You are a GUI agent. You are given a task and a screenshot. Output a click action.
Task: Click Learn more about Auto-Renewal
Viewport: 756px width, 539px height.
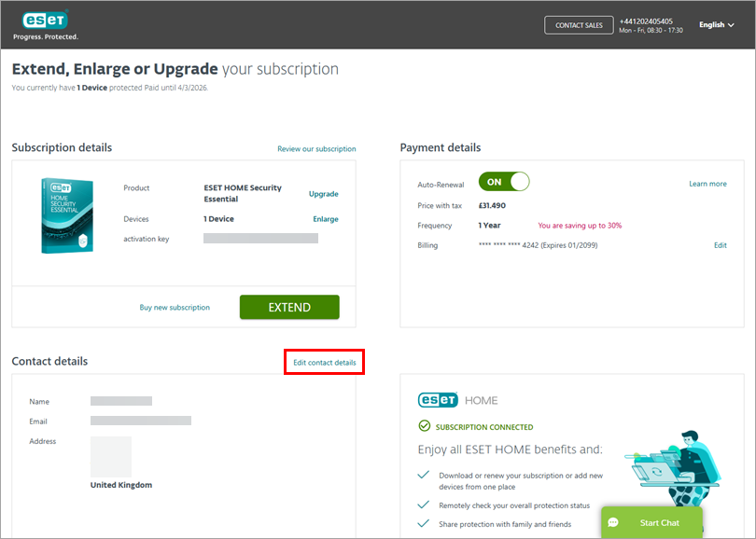click(x=707, y=184)
